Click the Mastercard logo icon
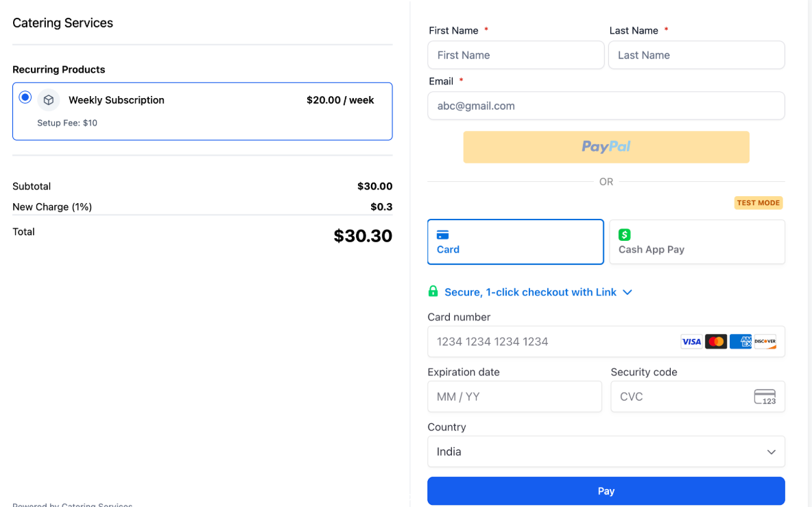The height and width of the screenshot is (507, 812). pyautogui.click(x=716, y=342)
